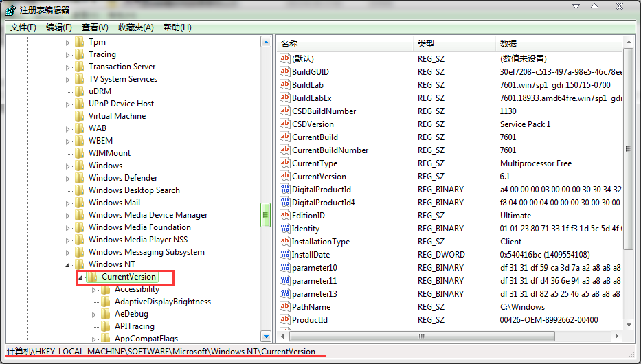Click the values pane horizontal scroll thumb
Screen dimensions: 641x364
click(422, 337)
